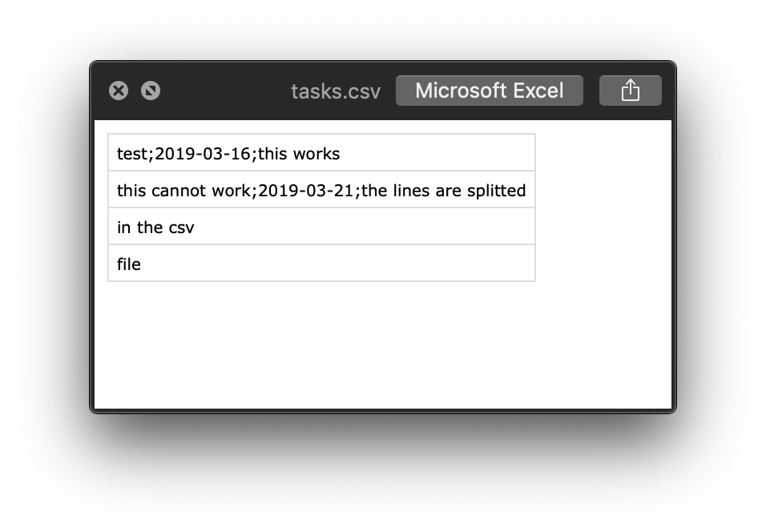Click the leftmost window control icon
The image size is (766, 532).
tap(120, 90)
